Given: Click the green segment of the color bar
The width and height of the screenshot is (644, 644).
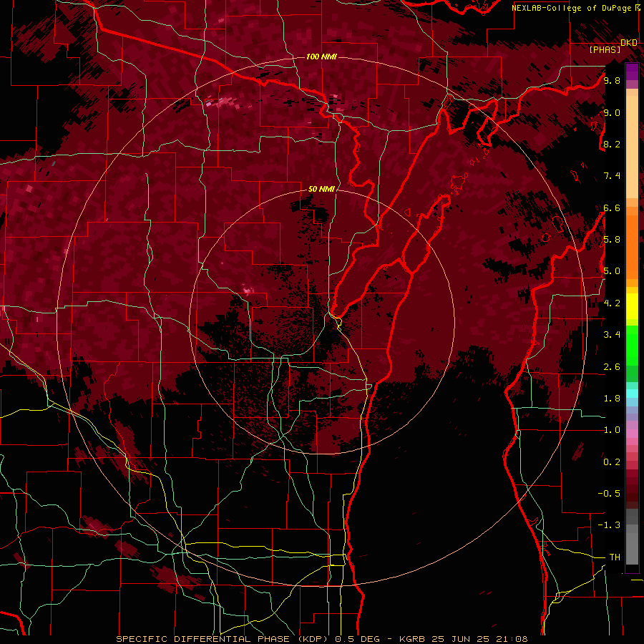Looking at the screenshot, I should coord(632,345).
